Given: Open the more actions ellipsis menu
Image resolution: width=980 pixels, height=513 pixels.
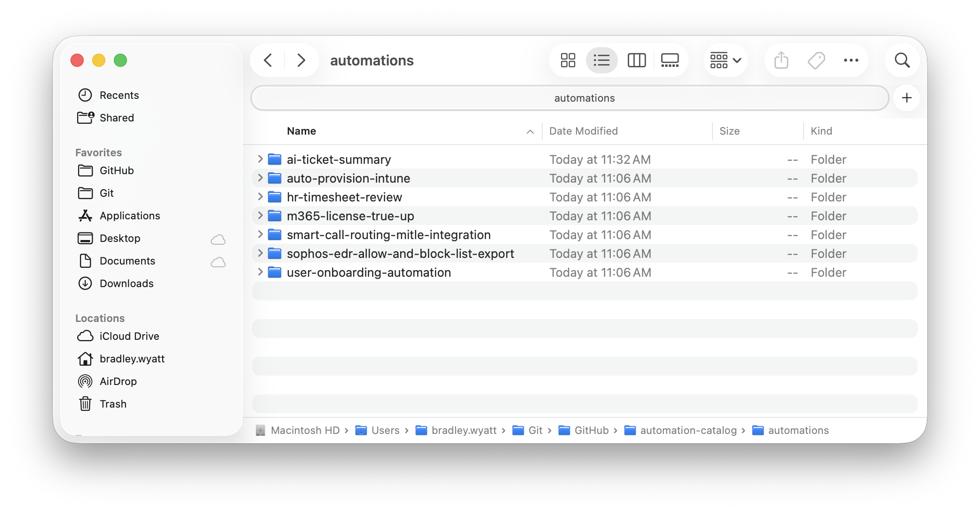Looking at the screenshot, I should click(851, 60).
